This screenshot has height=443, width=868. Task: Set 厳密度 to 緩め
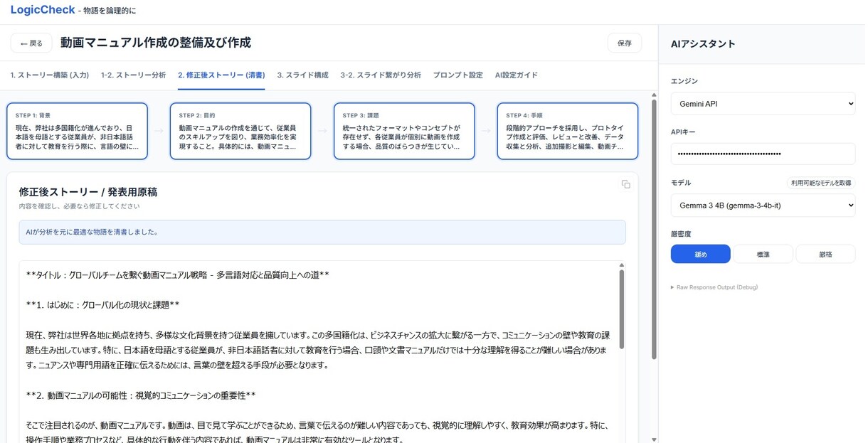[700, 254]
